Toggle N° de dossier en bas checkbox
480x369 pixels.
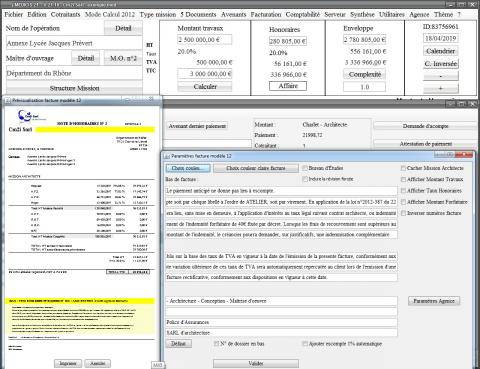click(x=216, y=343)
